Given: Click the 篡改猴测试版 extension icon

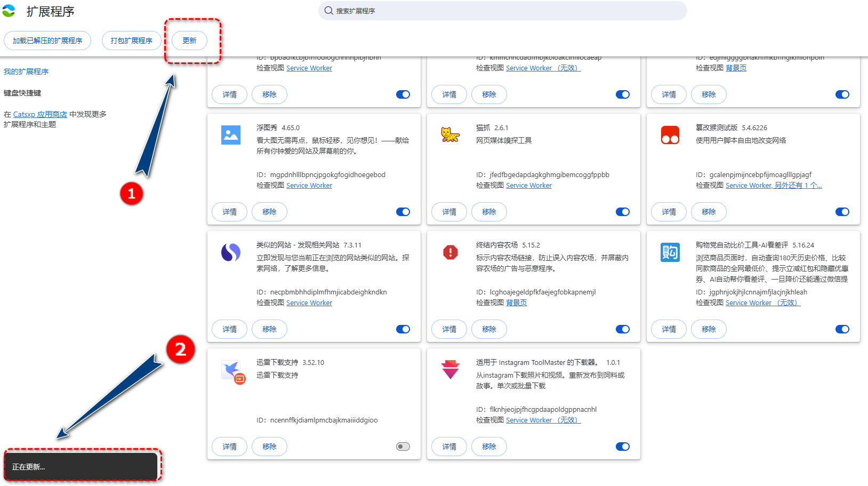Looking at the screenshot, I should coord(670,135).
